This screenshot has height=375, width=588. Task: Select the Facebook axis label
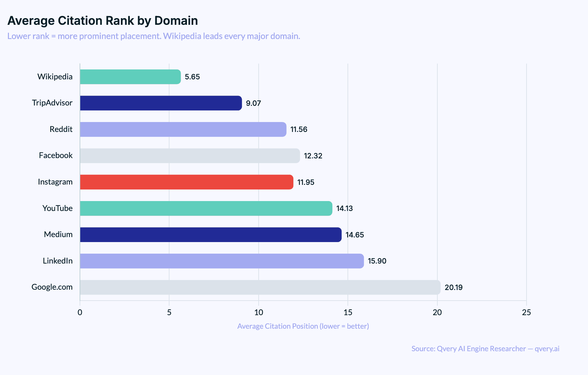coord(56,155)
